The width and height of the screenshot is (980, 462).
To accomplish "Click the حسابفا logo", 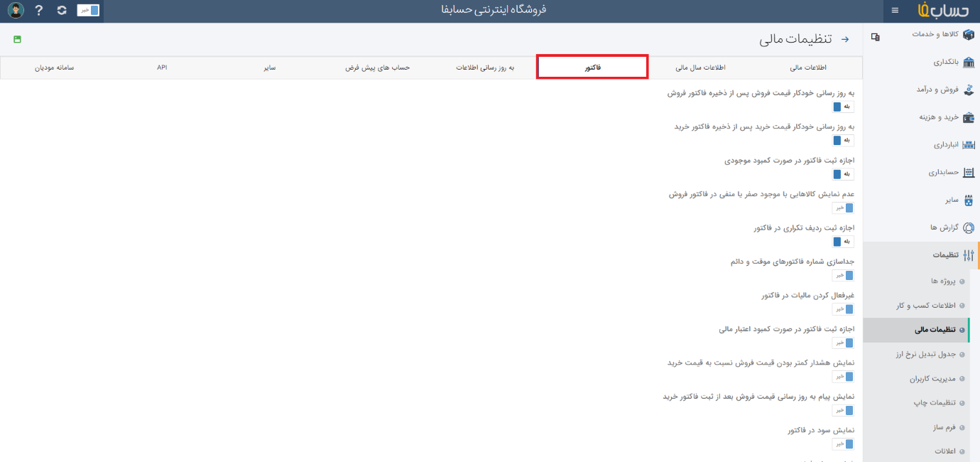I will pos(943,11).
